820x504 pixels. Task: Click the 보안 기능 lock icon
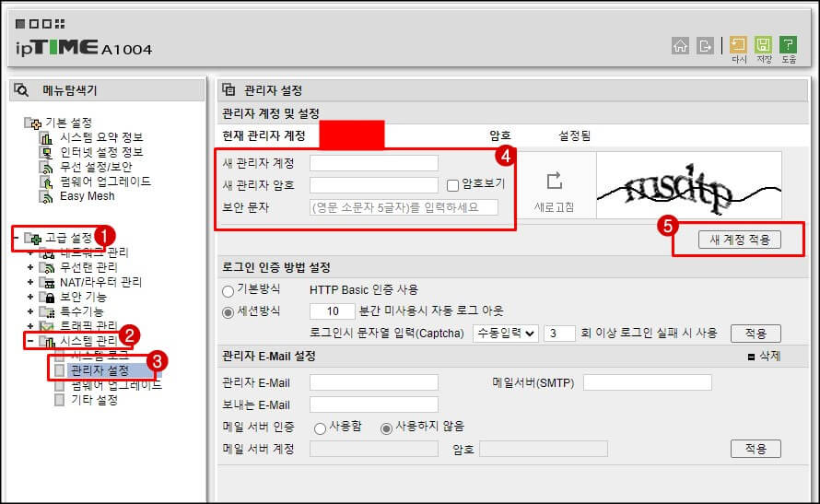[x=47, y=297]
